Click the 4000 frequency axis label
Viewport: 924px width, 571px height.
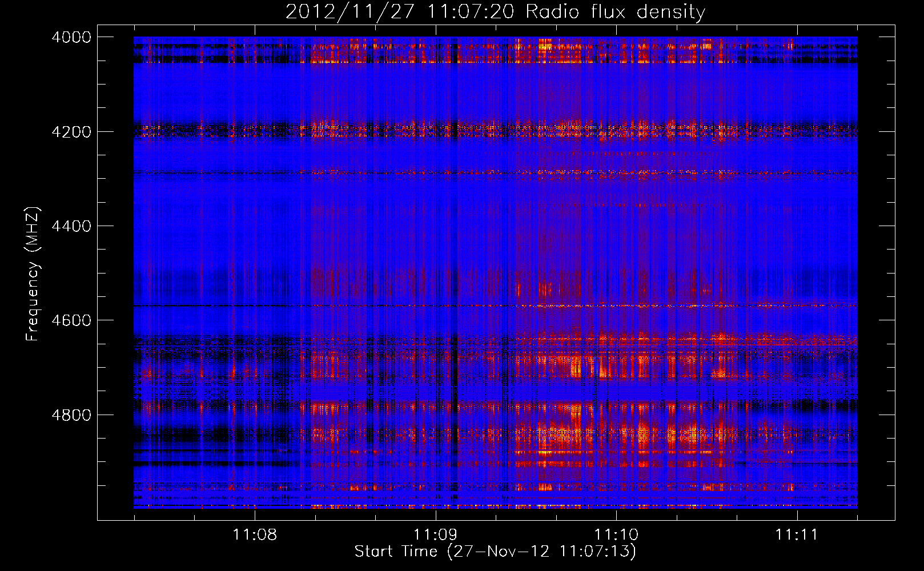click(x=71, y=37)
